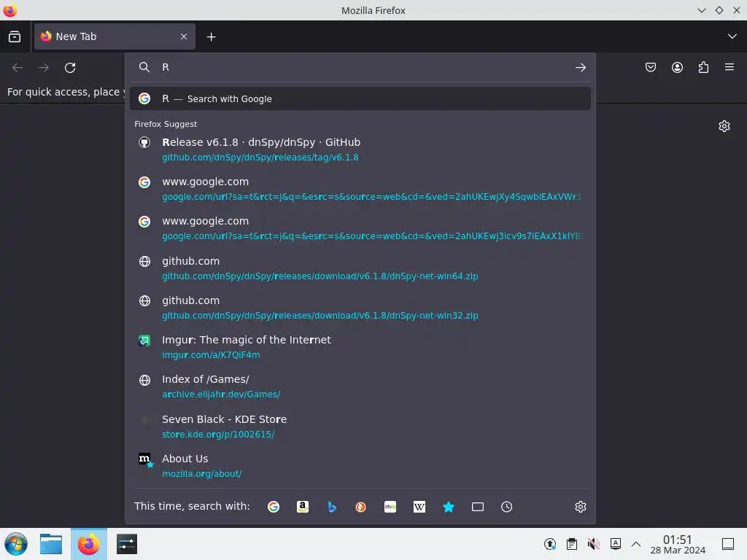The image size is (747, 560).
Task: Go forward one page
Action: tap(44, 68)
